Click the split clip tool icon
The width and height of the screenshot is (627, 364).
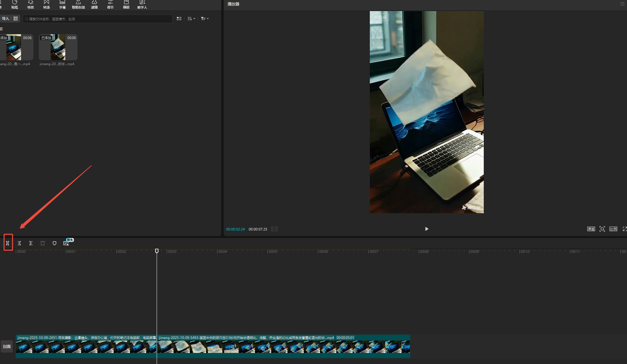click(7, 243)
